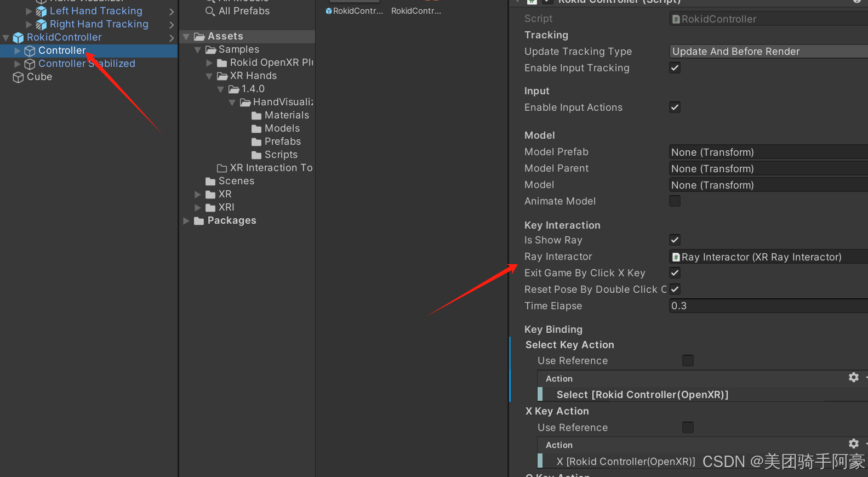This screenshot has width=868, height=477.
Task: Click the RokidController prefab cube icon
Action: [18, 37]
